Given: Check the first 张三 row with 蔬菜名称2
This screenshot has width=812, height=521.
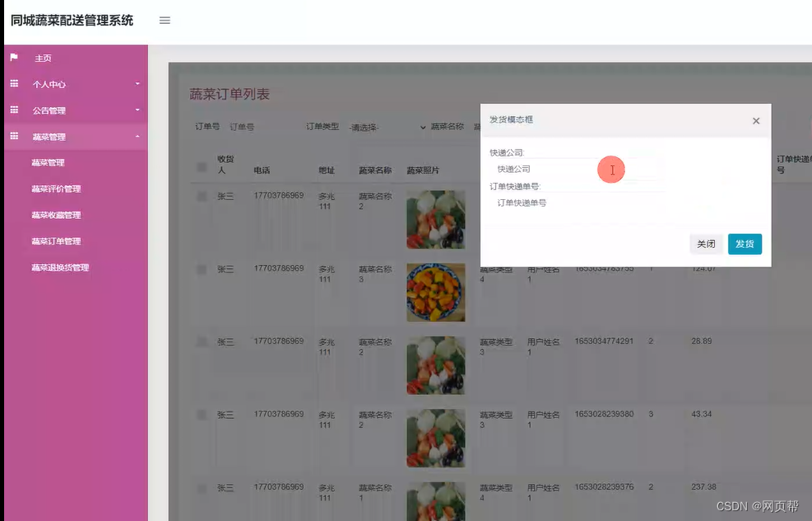Looking at the screenshot, I should (202, 196).
